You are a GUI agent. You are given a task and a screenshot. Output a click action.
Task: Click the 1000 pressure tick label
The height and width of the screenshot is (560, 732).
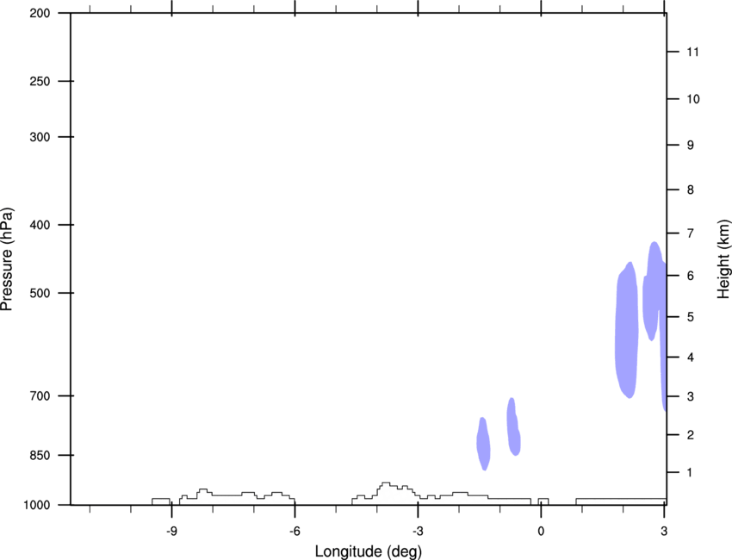(37, 505)
